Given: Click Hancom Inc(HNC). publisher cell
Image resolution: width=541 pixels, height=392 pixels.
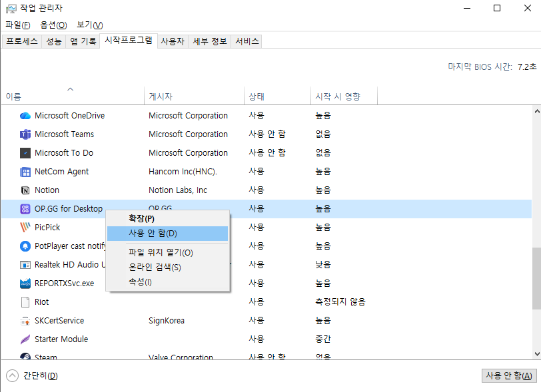Looking at the screenshot, I should (x=183, y=171).
